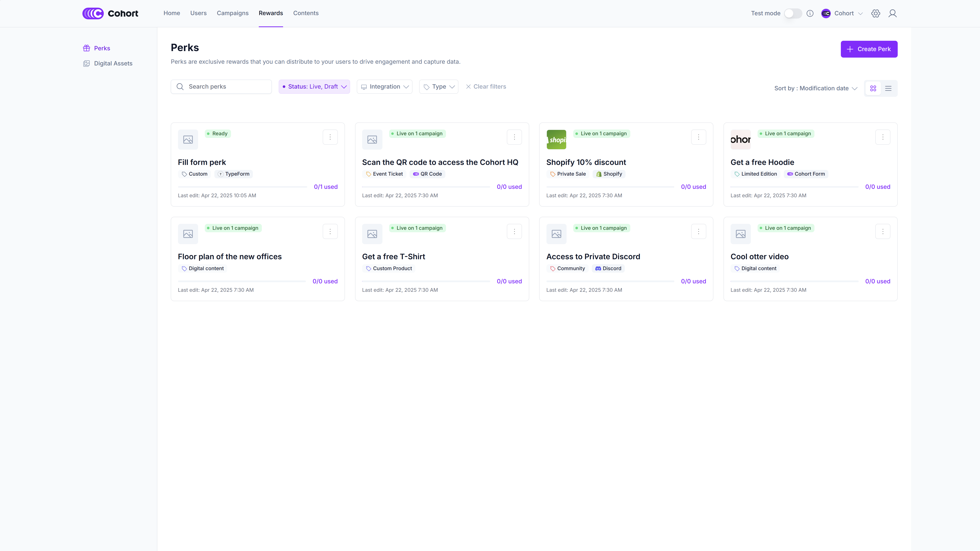
Task: Open the settings gear icon
Action: [875, 13]
